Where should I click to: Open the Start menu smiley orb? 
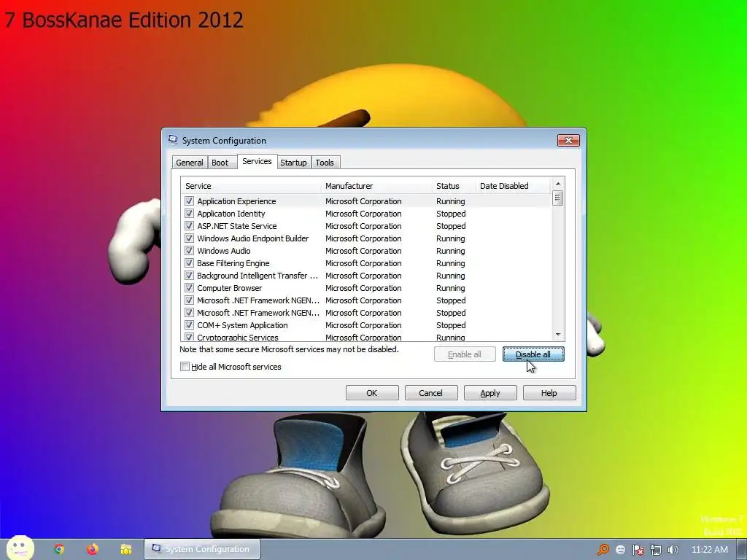[20, 548]
